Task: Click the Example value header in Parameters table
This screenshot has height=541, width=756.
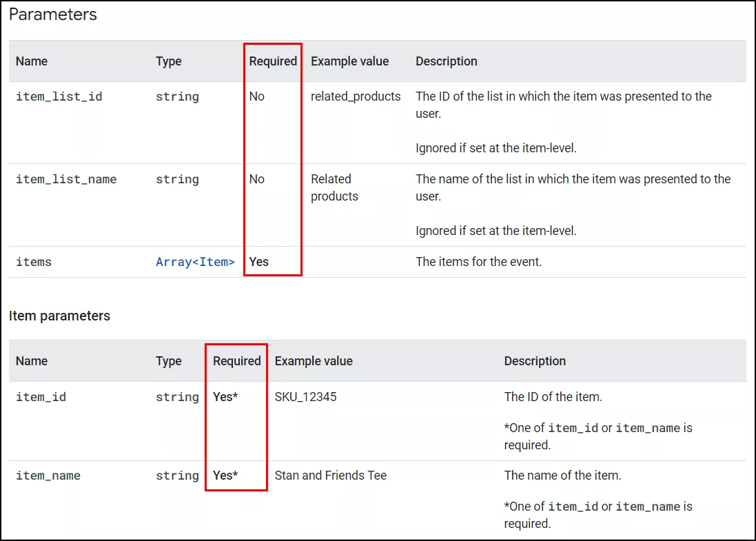Action: [x=349, y=61]
